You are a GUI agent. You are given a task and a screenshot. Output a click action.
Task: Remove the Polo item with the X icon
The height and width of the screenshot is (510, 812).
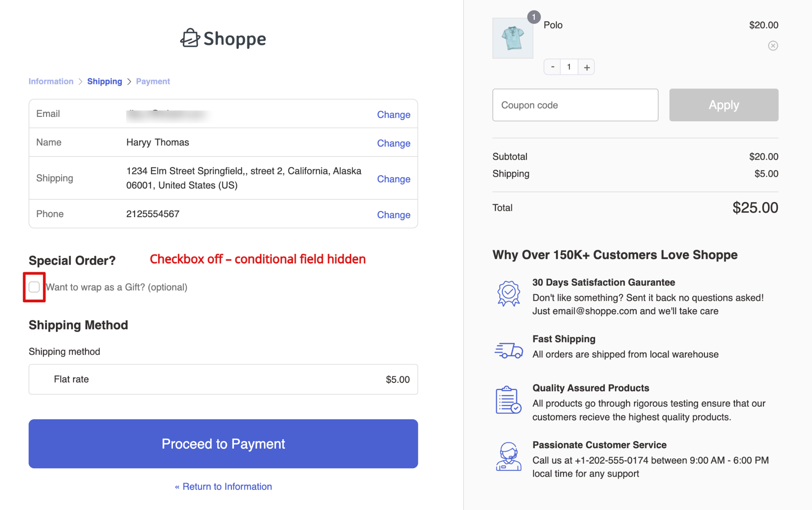(x=773, y=46)
